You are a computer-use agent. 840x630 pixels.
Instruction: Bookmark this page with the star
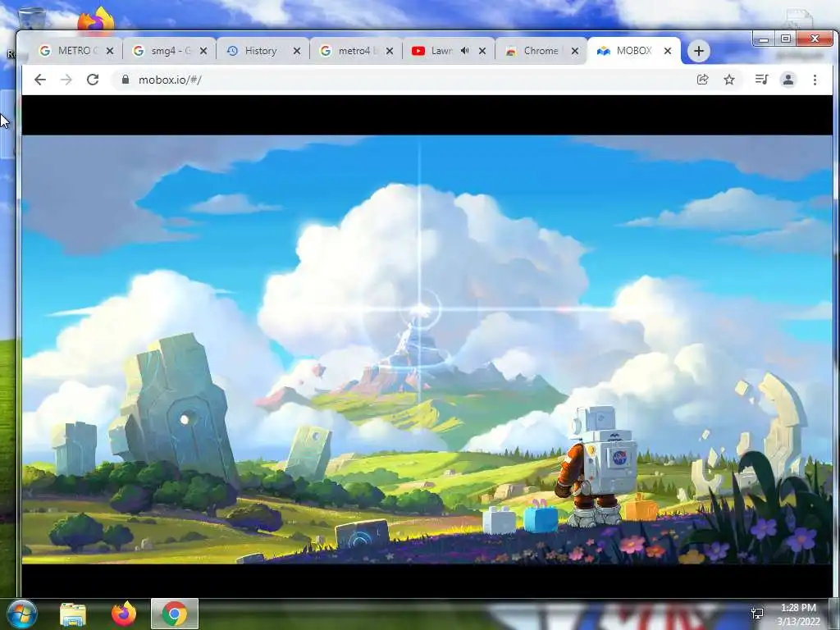click(729, 80)
